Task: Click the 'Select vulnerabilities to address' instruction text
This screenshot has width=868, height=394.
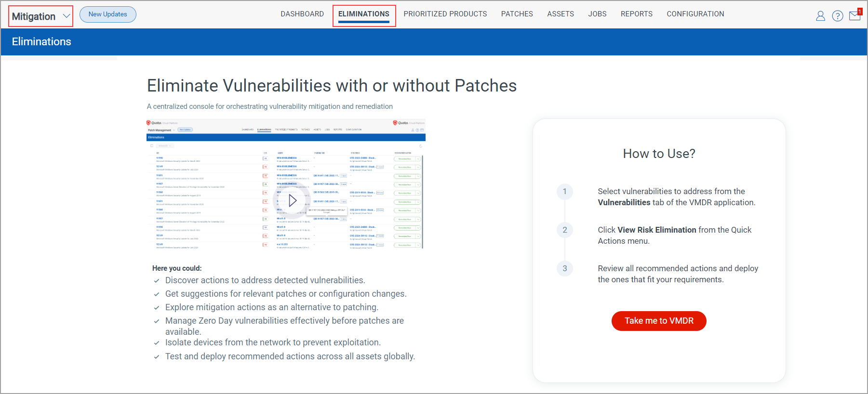Action: [x=677, y=197]
